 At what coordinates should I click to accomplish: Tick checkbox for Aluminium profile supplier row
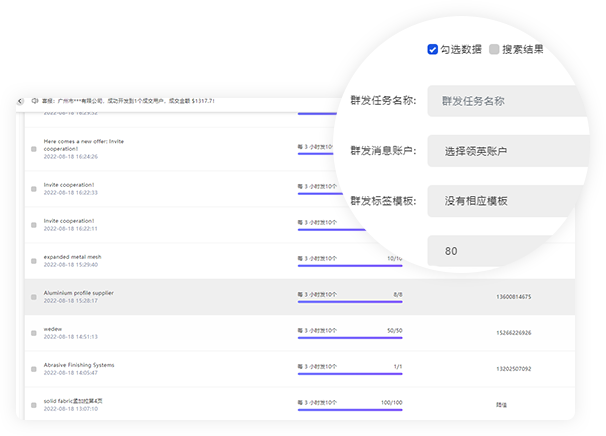[33, 297]
